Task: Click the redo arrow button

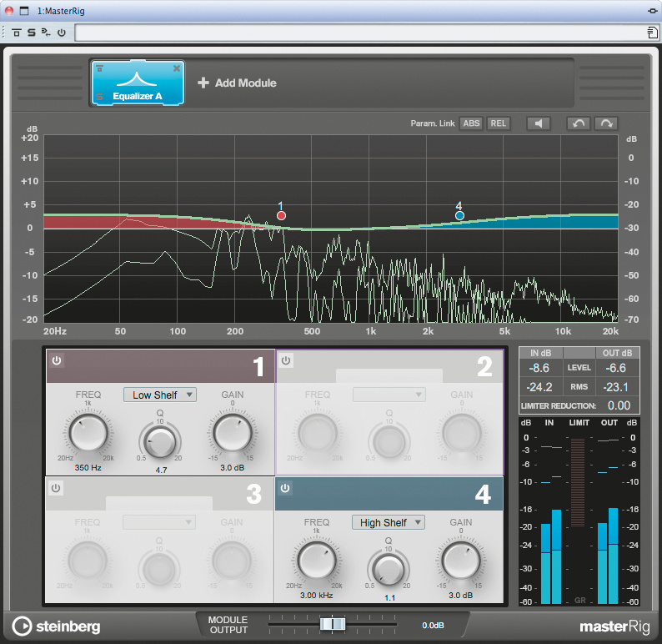Action: click(606, 123)
